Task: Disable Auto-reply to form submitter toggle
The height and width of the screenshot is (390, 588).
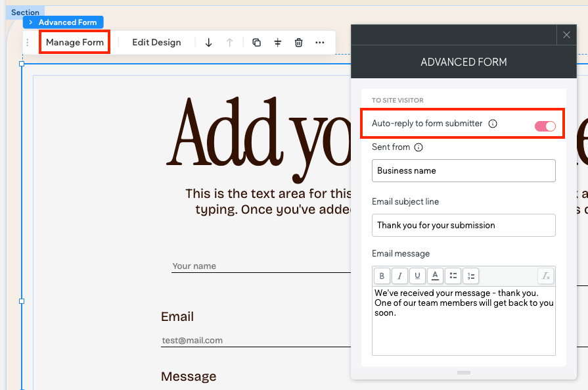Action: point(545,126)
